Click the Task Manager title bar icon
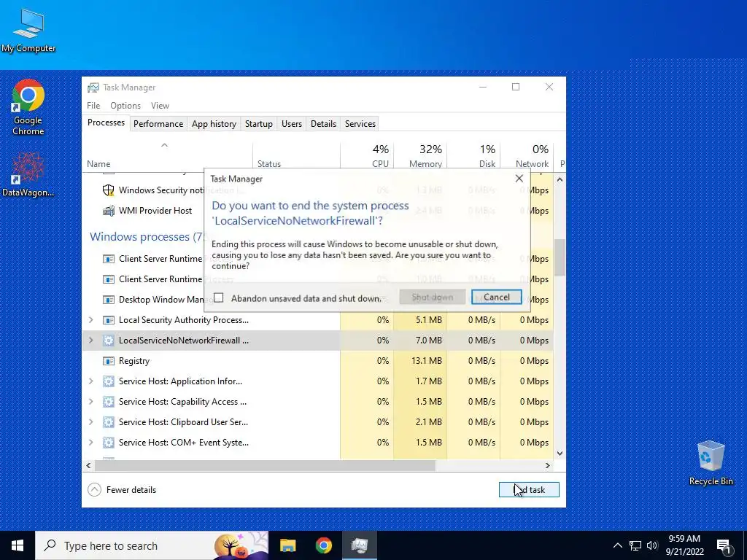This screenshot has height=560, width=747. click(93, 87)
